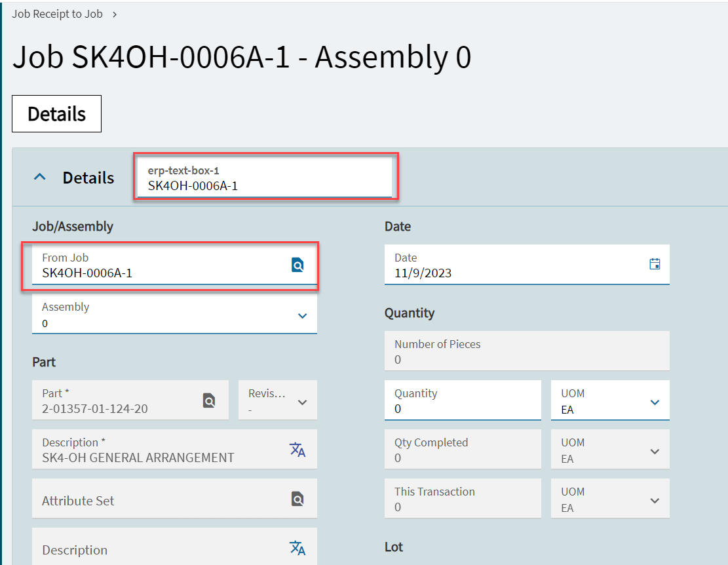Open the Date calendar picker icon

tap(654, 264)
